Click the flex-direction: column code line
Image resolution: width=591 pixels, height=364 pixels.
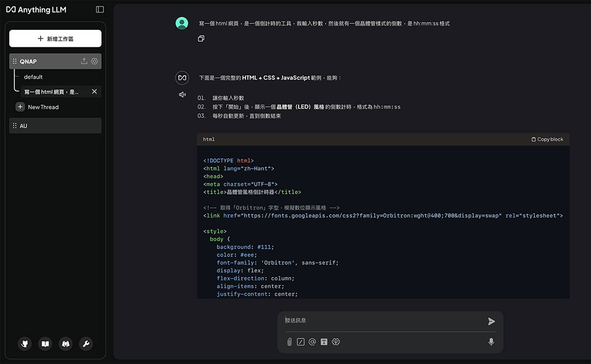256,279
